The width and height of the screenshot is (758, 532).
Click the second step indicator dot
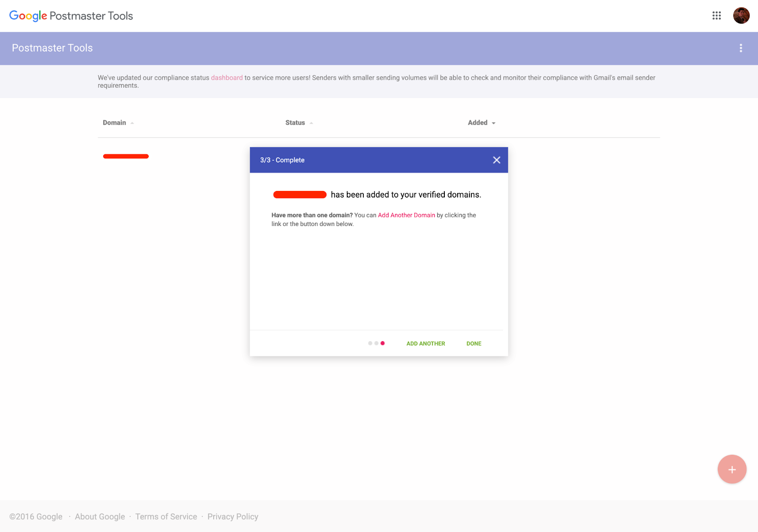tap(376, 343)
